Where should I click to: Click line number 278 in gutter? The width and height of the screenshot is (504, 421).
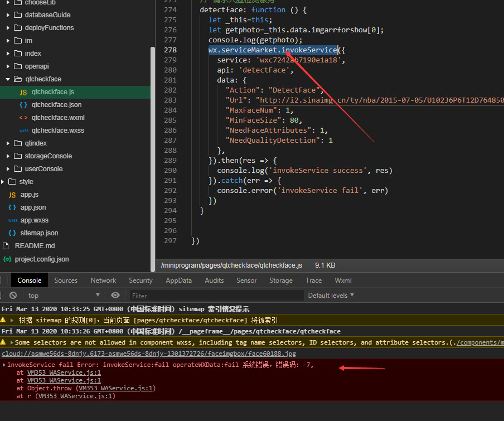pos(170,50)
